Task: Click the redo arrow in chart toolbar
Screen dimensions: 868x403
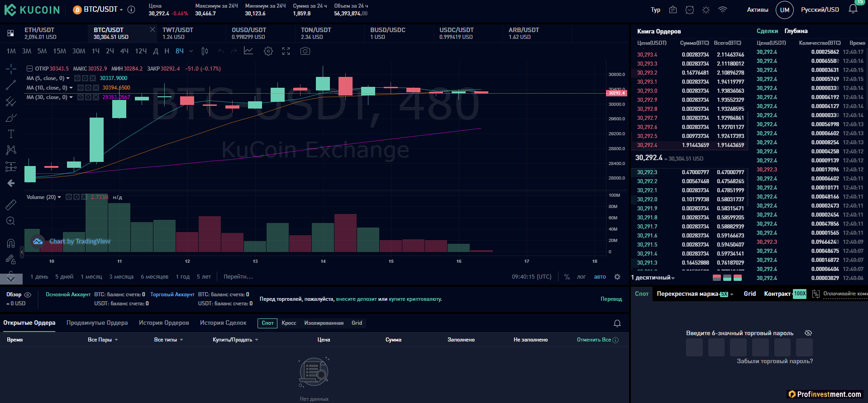Action: pyautogui.click(x=234, y=51)
